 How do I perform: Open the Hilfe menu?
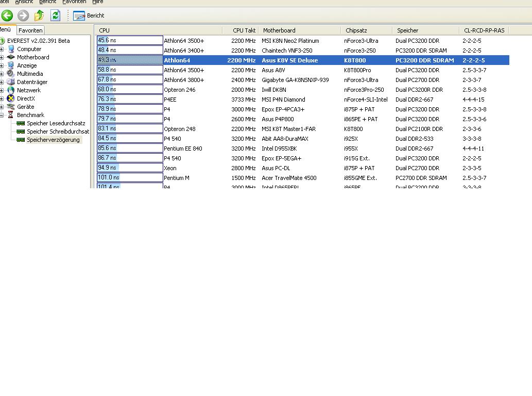click(x=98, y=2)
